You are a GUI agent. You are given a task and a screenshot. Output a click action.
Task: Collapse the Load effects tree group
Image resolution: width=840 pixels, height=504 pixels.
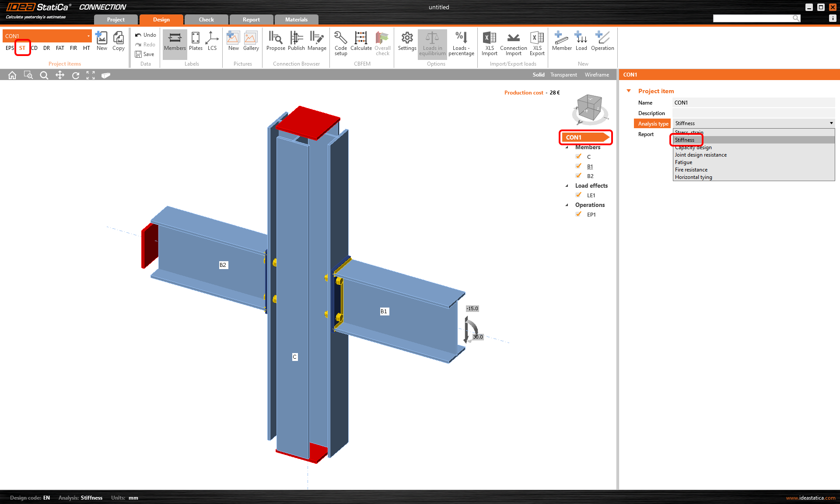click(x=567, y=185)
